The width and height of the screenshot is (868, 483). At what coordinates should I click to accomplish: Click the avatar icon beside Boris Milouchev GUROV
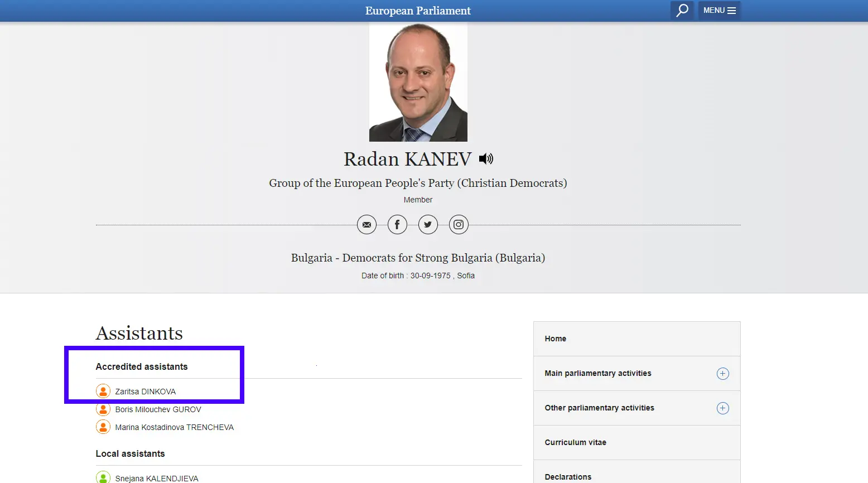103,409
